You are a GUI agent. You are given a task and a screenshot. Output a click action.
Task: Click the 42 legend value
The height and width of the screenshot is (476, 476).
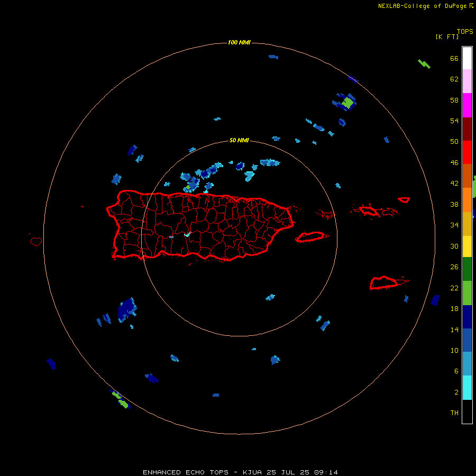[x=454, y=184]
